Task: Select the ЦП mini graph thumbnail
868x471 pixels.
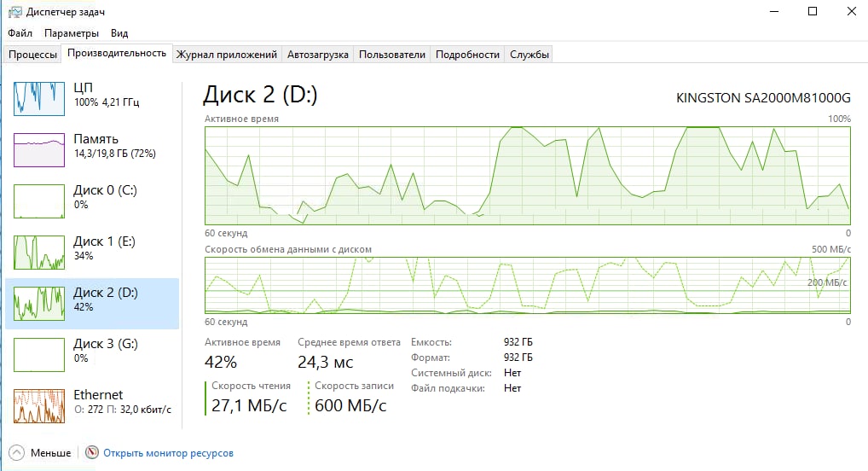Action: pyautogui.click(x=38, y=99)
